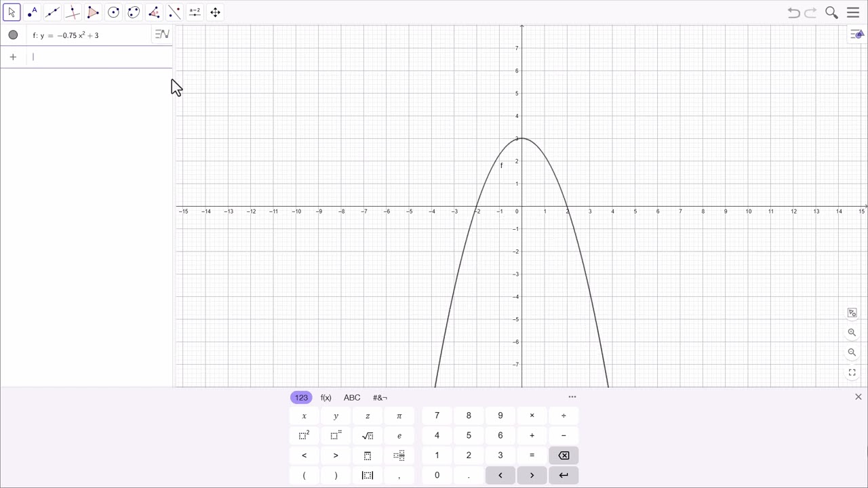
Task: Select the Move Graphics View tool
Action: pos(215,12)
